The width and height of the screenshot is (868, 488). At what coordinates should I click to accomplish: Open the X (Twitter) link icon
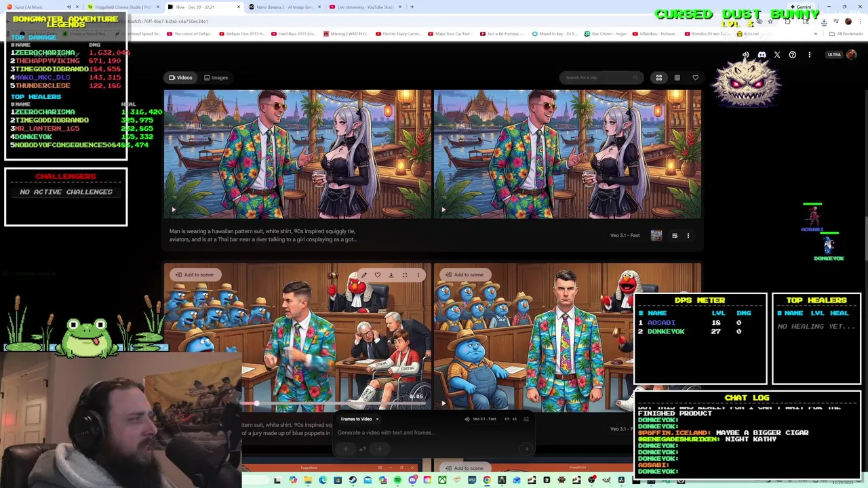[777, 55]
